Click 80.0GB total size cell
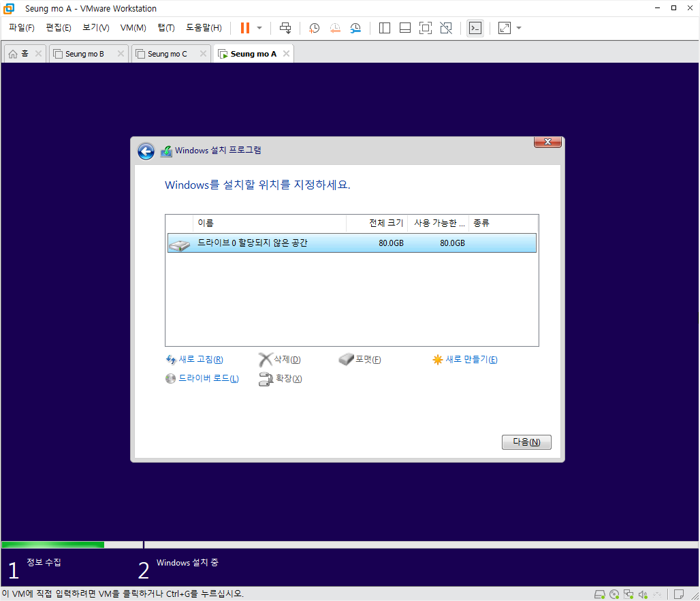This screenshot has width=700, height=601. tap(391, 243)
